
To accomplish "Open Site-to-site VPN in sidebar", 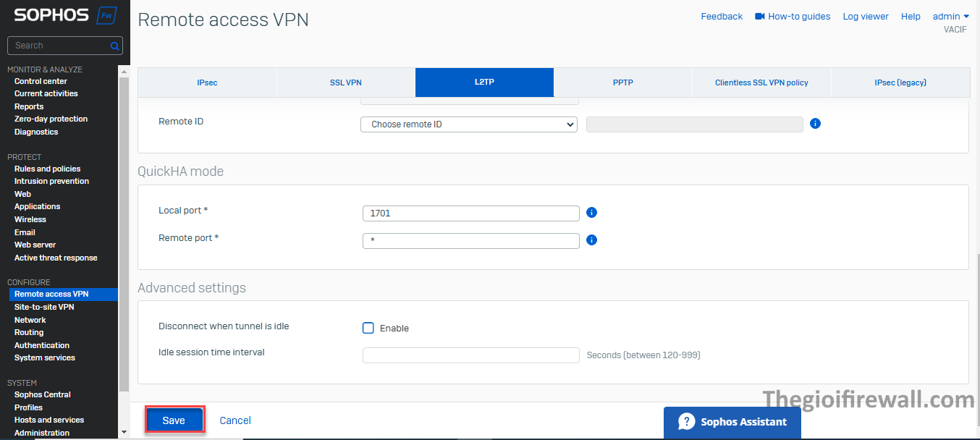I will 44,307.
